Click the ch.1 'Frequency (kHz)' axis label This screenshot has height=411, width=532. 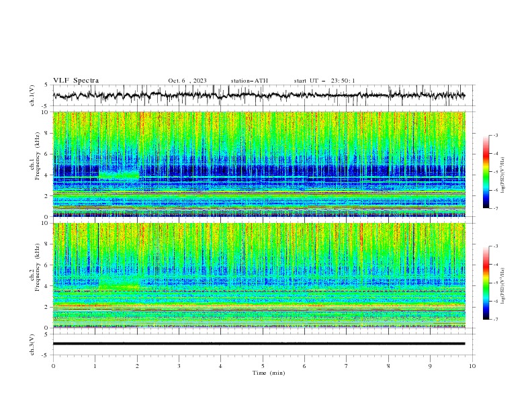tap(37, 155)
